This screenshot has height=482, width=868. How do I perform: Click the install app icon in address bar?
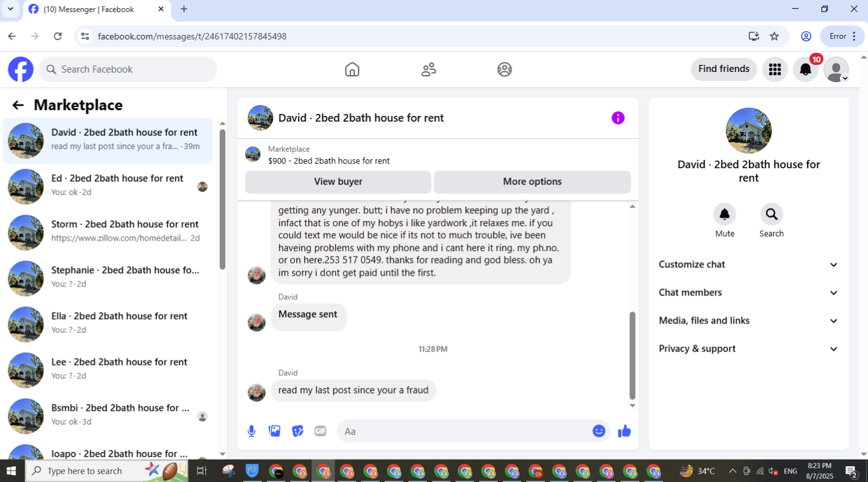(753, 36)
